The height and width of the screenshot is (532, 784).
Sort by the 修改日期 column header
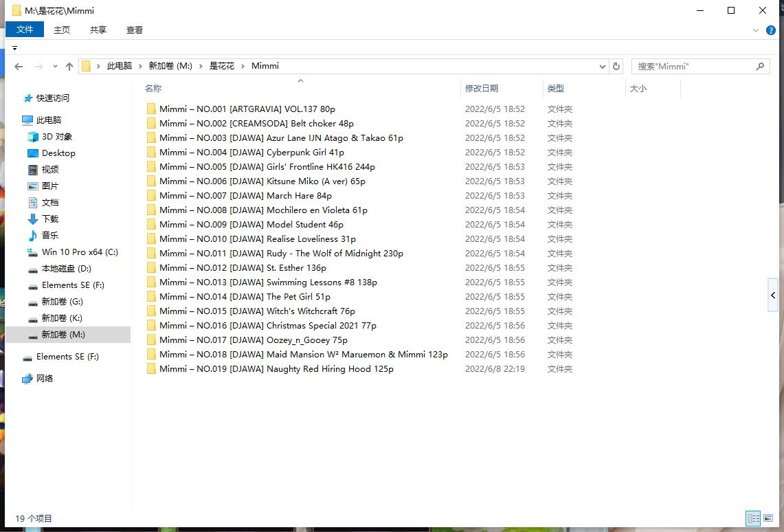(x=482, y=88)
